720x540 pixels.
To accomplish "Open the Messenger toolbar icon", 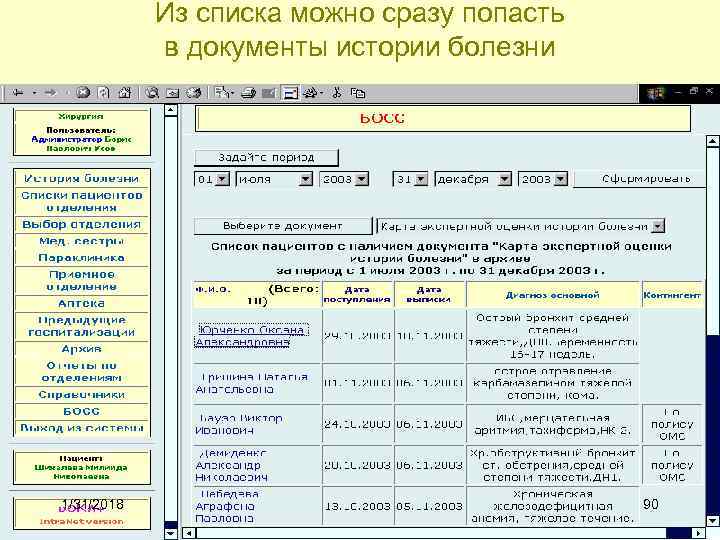I will coord(311,93).
